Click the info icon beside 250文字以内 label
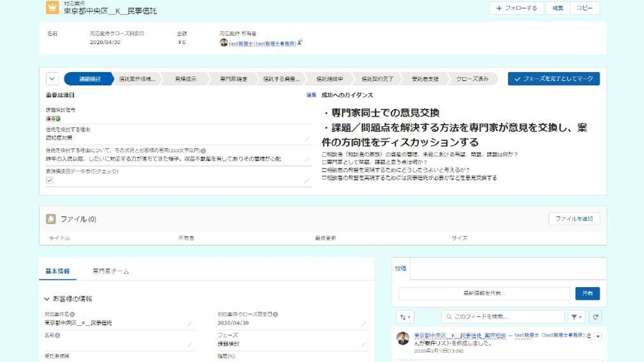The width and height of the screenshot is (644, 362). (x=203, y=151)
